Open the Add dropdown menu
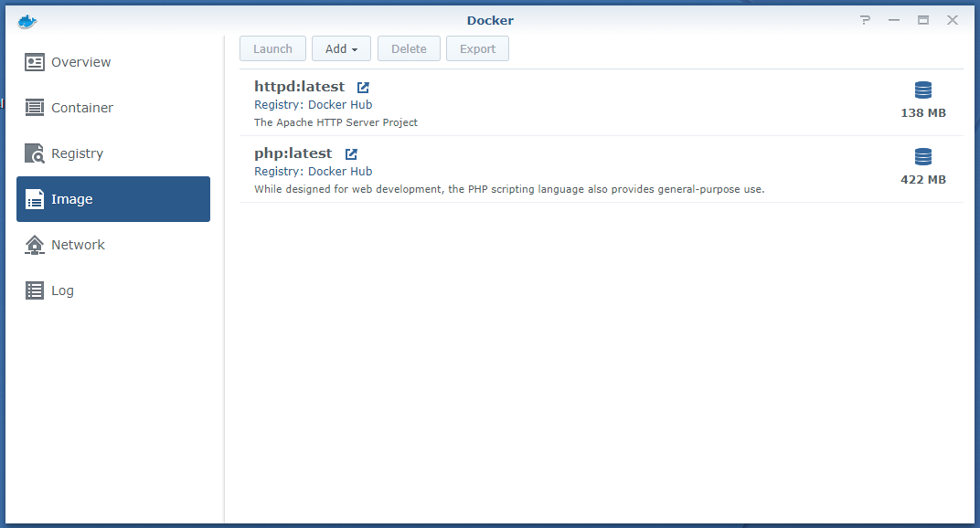The image size is (980, 528). 341,48
